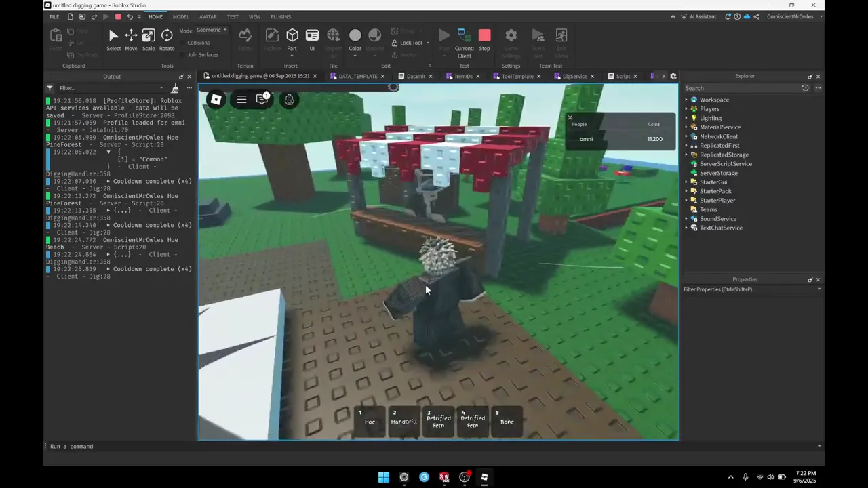
Task: Switch to the PLUGINS ribbon tab
Action: (281, 16)
